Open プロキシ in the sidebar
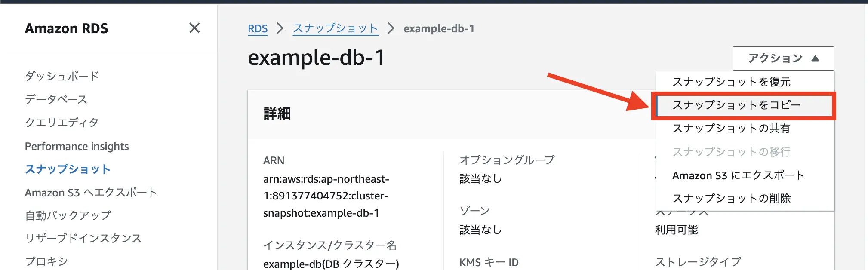The height and width of the screenshot is (270, 868). pos(46,261)
